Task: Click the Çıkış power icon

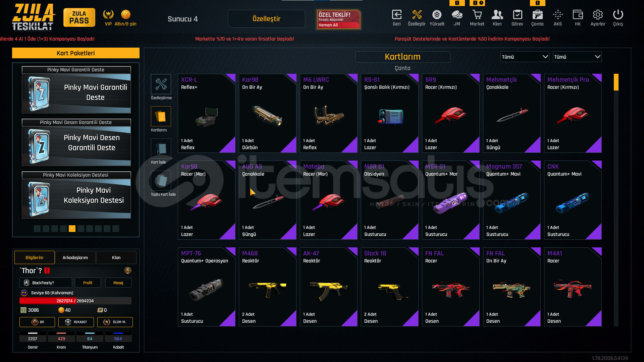Action: [618, 18]
